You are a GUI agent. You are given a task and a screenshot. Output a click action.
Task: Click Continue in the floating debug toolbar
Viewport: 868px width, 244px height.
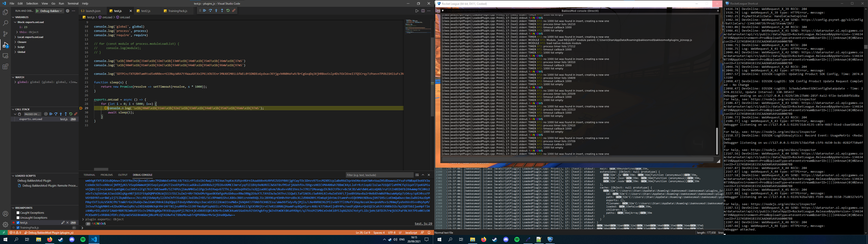click(205, 11)
